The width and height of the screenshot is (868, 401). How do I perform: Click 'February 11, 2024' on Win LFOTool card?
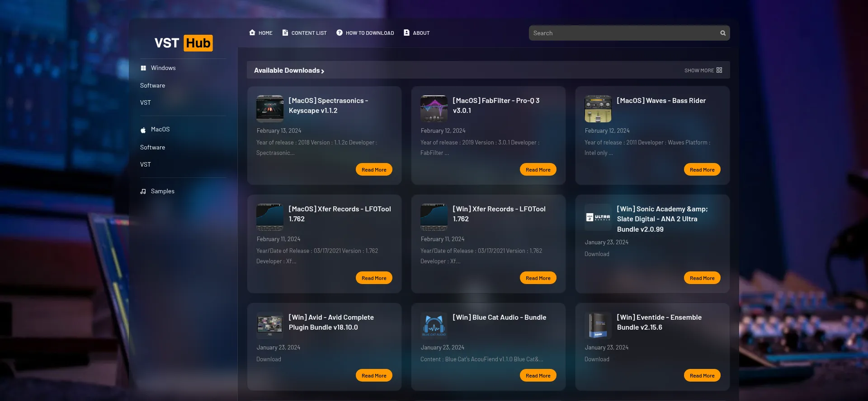click(x=443, y=239)
